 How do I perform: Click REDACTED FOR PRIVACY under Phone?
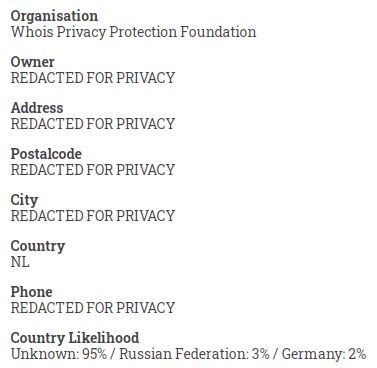(93, 308)
